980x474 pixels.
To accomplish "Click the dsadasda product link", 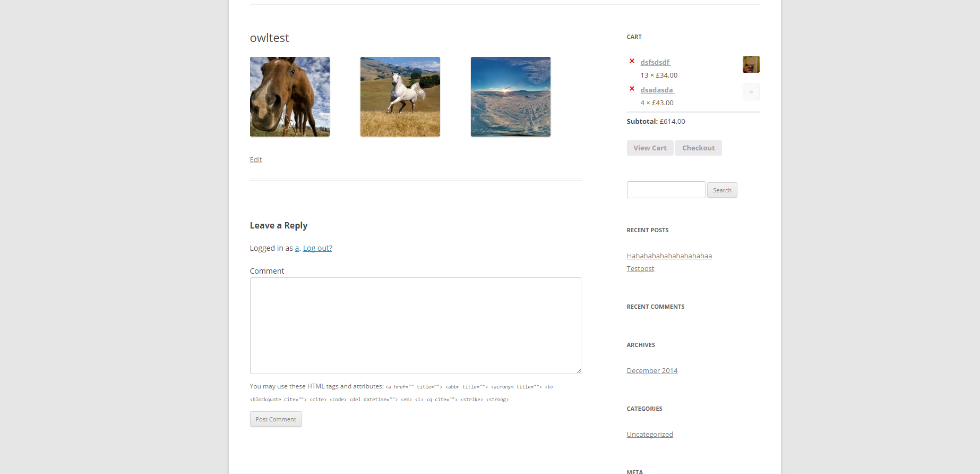I will pyautogui.click(x=657, y=90).
